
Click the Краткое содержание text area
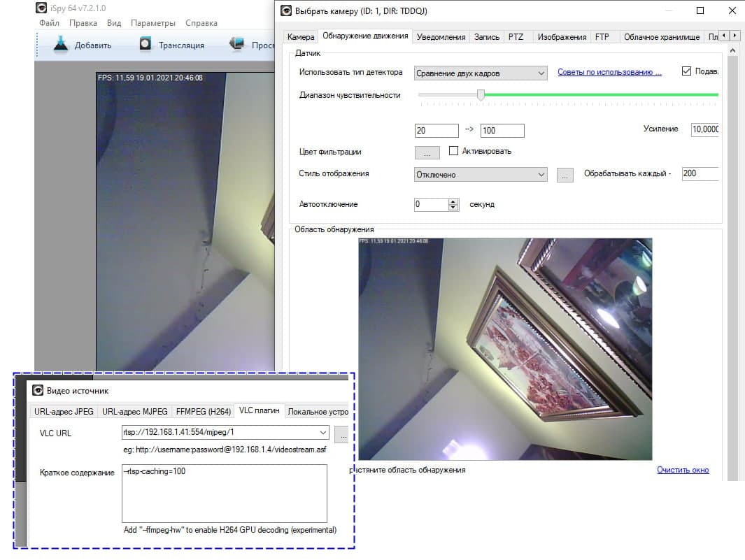tap(224, 494)
